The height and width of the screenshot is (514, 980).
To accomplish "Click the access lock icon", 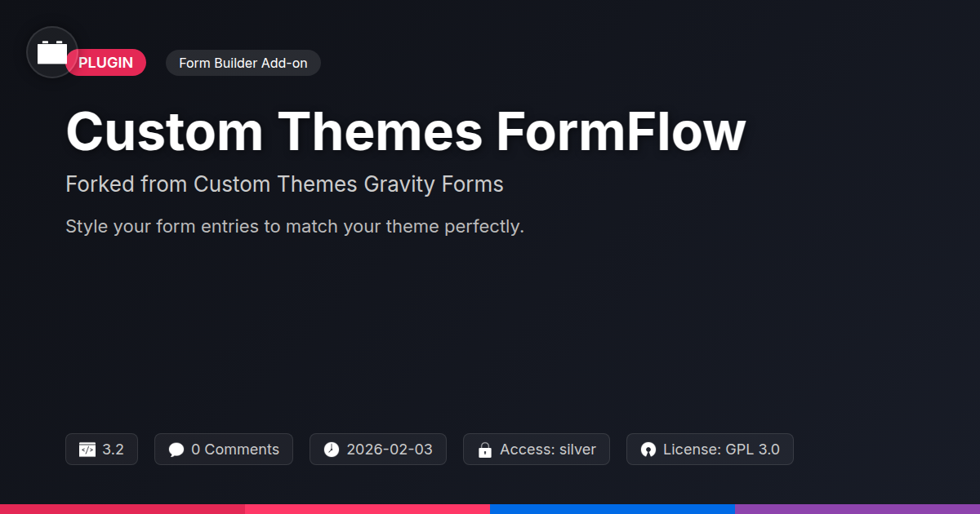I will (x=484, y=450).
